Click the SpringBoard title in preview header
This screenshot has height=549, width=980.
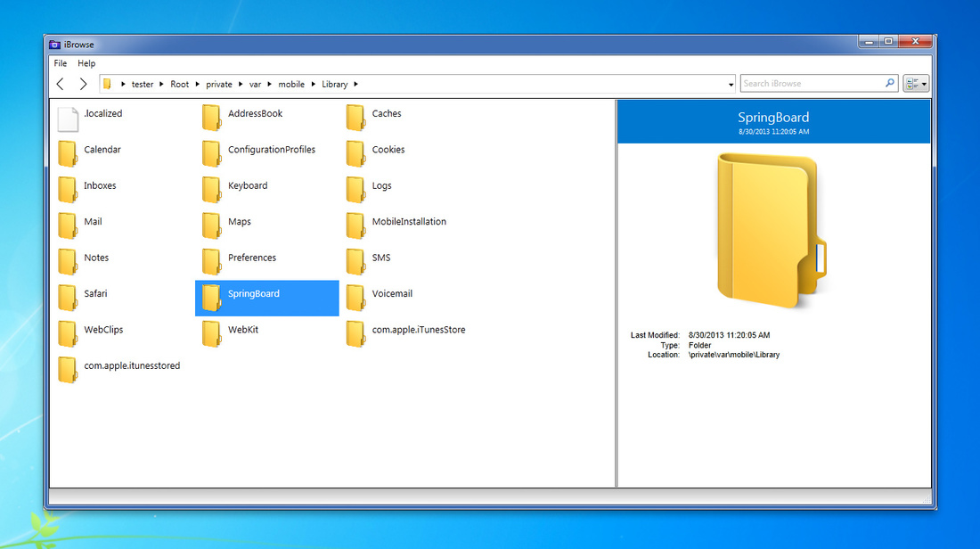pyautogui.click(x=773, y=118)
